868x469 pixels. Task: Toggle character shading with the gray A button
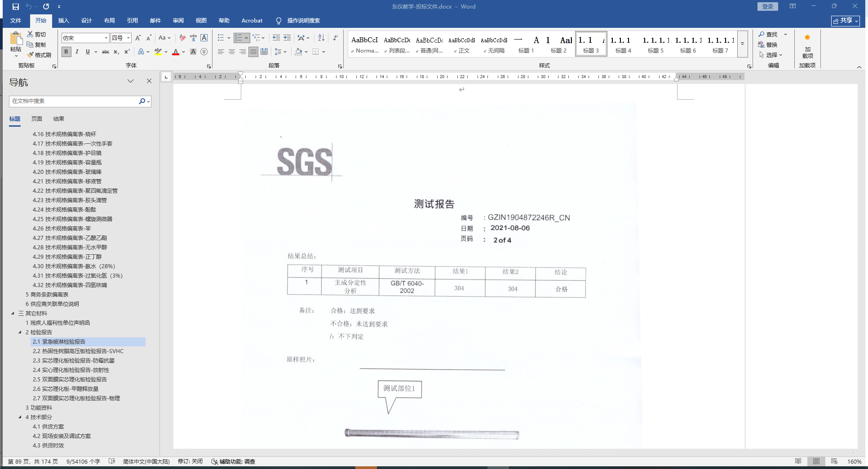193,52
